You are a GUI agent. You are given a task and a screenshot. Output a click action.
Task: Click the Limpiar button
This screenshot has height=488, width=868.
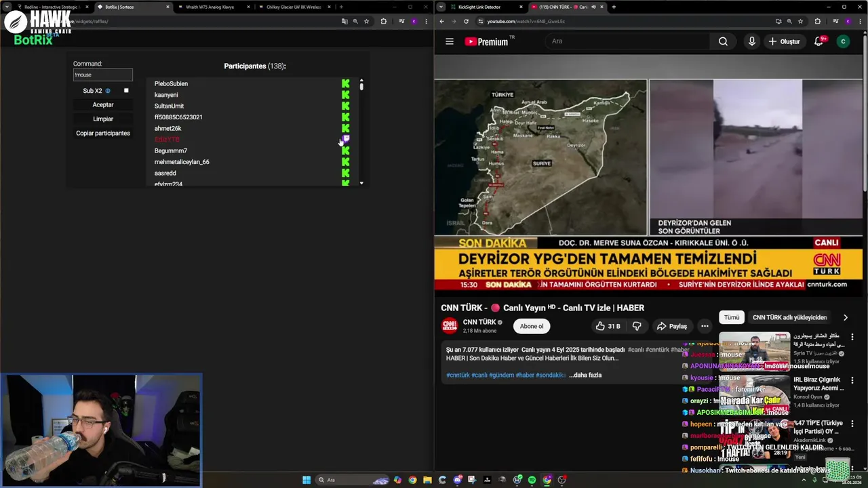click(x=103, y=119)
